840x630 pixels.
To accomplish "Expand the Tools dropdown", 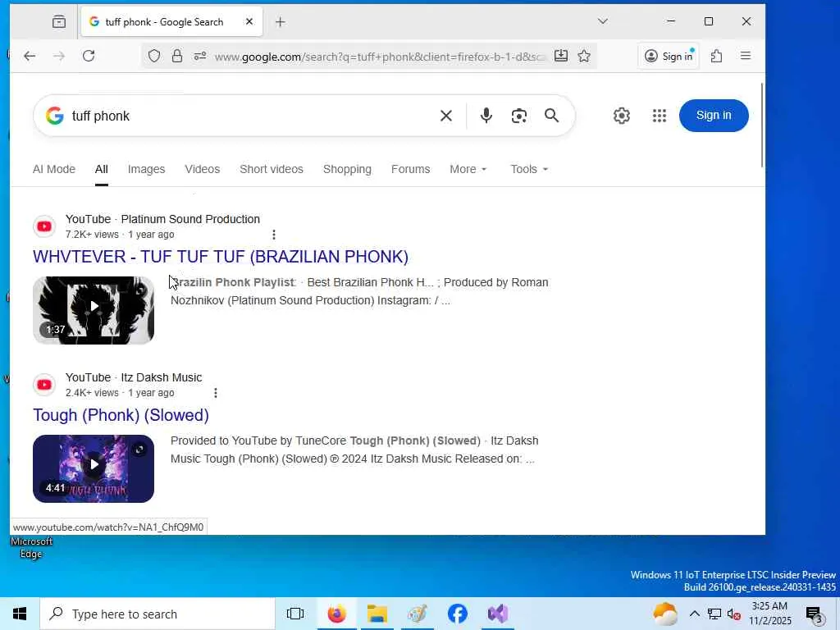I will (x=529, y=169).
